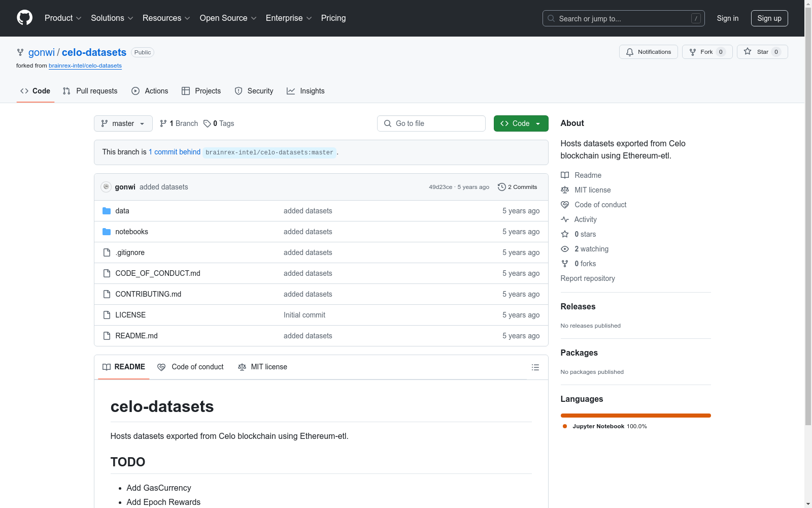Open the Insights tab
Image resolution: width=812 pixels, height=508 pixels.
[306, 91]
